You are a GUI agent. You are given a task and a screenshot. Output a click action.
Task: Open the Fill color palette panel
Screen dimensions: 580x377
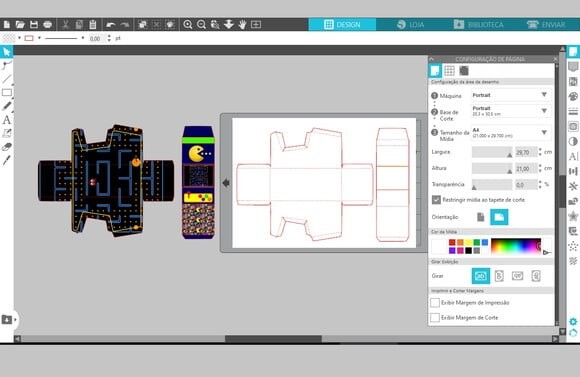point(573,97)
